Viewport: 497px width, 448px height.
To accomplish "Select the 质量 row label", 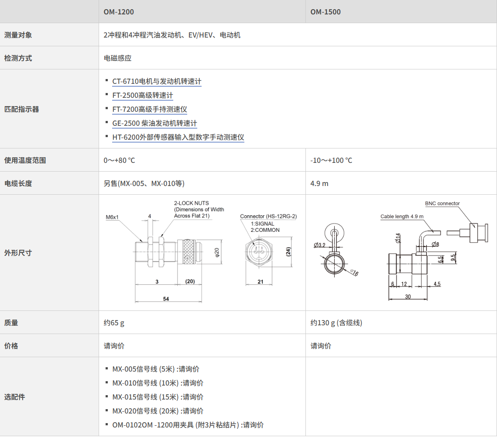I will (x=11, y=323).
